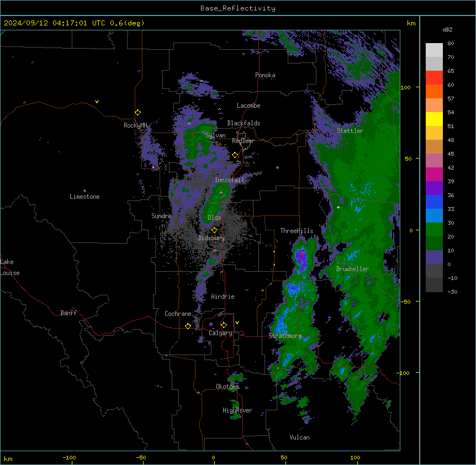476x465 pixels.
Task: Click the RockyMH label
Action: click(135, 125)
